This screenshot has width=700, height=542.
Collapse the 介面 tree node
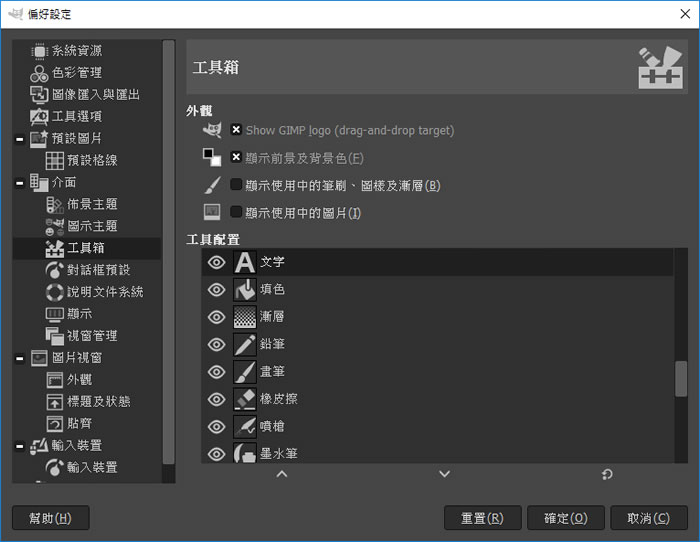pyautogui.click(x=20, y=183)
